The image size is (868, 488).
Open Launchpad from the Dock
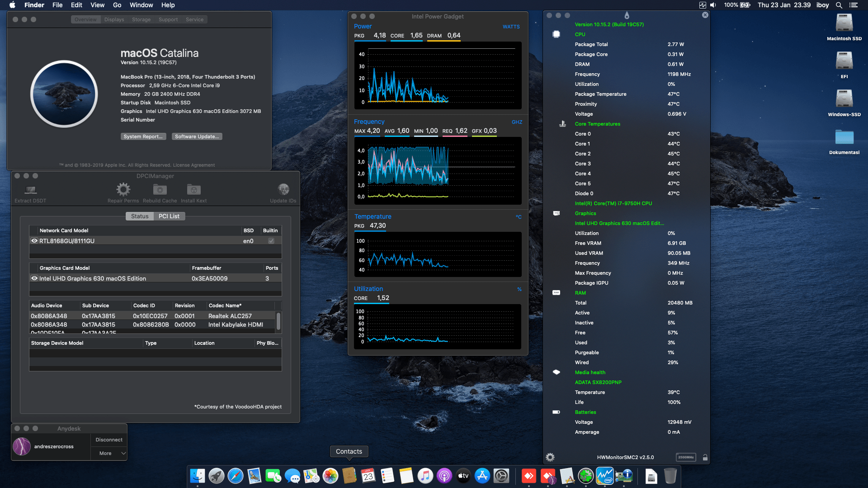[217, 476]
